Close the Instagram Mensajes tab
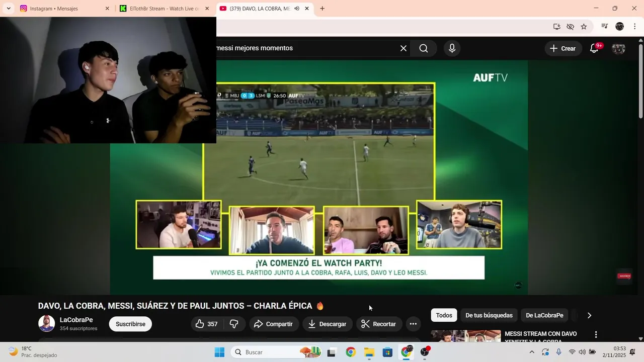 coord(107,9)
